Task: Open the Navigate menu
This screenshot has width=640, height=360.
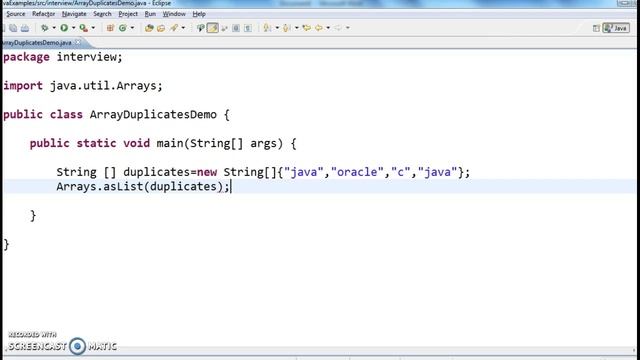Action: (x=74, y=14)
